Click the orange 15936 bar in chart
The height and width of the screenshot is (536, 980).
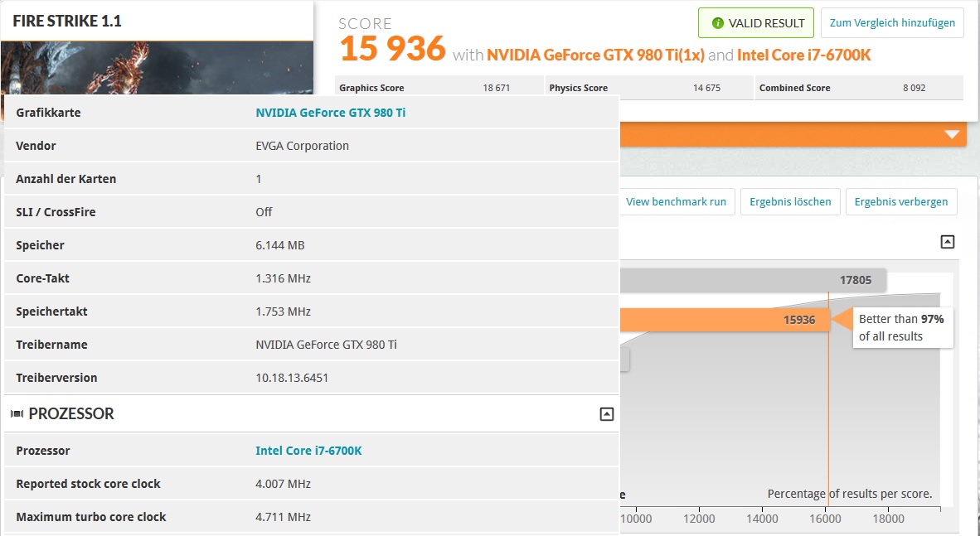pos(725,319)
